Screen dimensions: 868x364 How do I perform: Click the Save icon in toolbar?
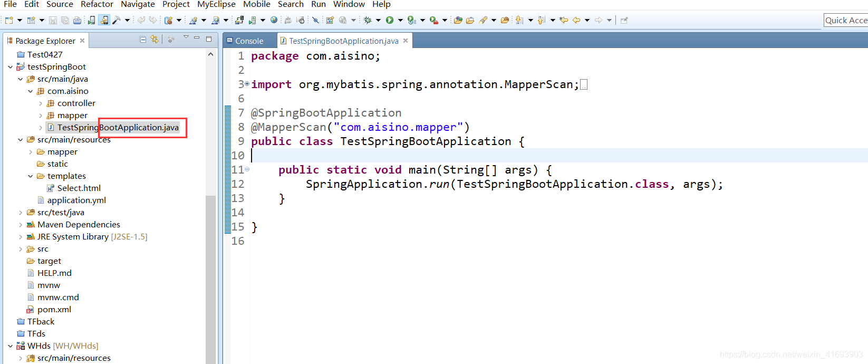[x=53, y=20]
